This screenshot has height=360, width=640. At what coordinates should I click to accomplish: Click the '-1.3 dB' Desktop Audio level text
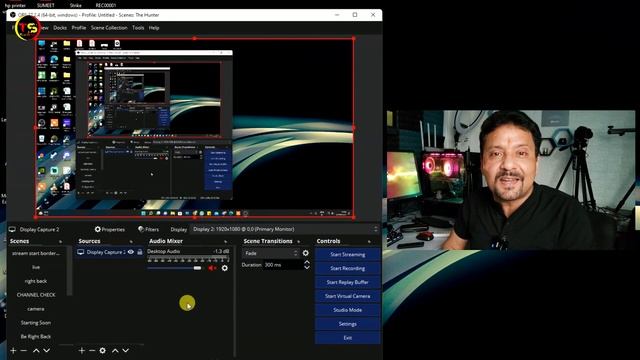click(221, 251)
